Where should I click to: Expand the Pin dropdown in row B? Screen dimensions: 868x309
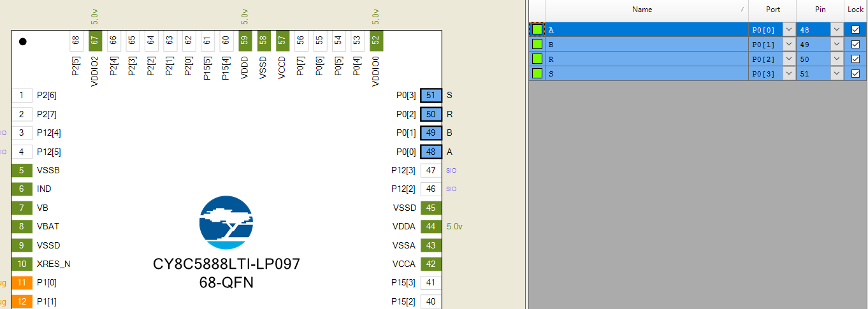tap(836, 45)
